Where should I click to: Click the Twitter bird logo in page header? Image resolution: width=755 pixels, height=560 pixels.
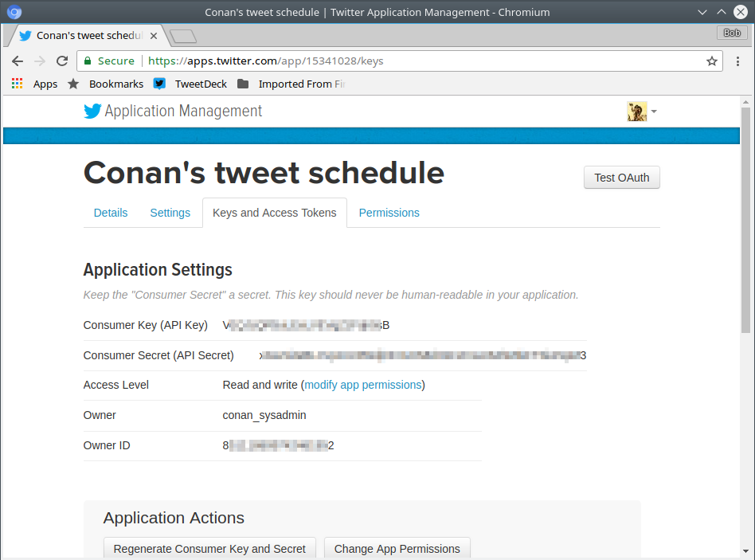92,112
